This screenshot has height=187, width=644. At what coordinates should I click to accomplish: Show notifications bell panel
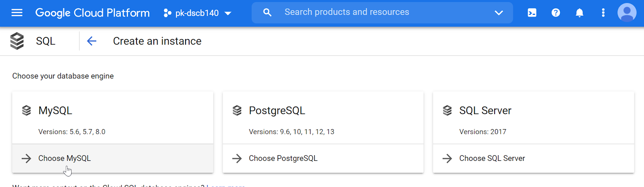click(579, 13)
